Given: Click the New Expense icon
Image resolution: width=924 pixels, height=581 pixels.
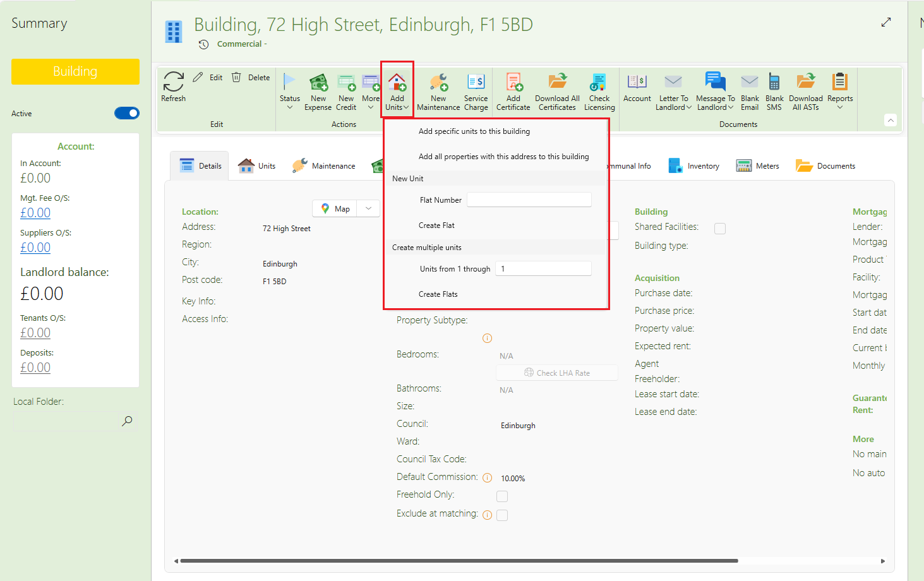Looking at the screenshot, I should (x=318, y=82).
